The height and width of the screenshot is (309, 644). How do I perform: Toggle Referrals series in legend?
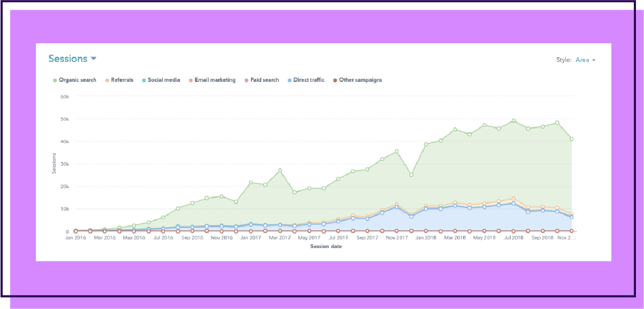(122, 80)
